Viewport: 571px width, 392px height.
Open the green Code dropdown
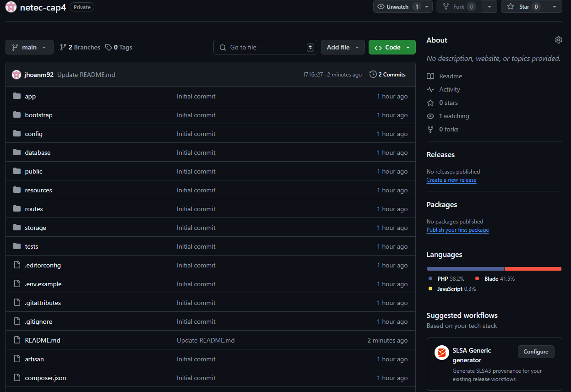[392, 47]
